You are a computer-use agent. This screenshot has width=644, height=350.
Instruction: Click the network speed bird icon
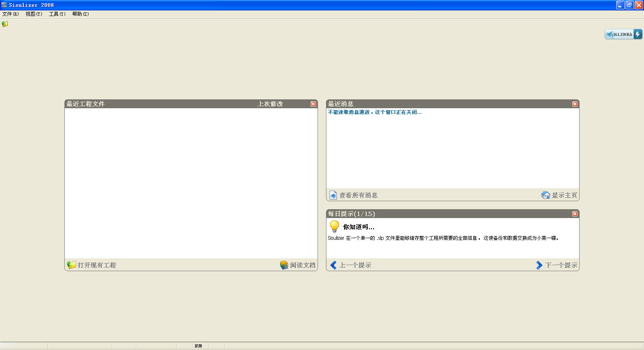click(x=609, y=34)
